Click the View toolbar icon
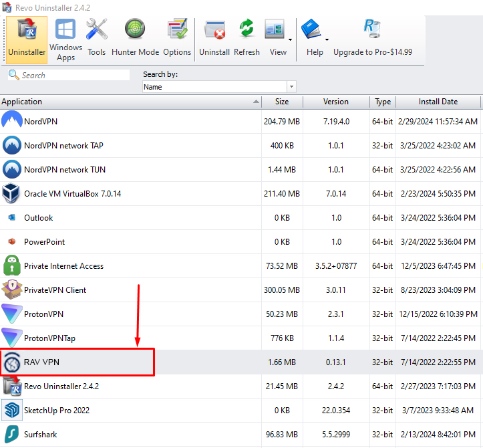The image size is (483, 448). point(275,29)
